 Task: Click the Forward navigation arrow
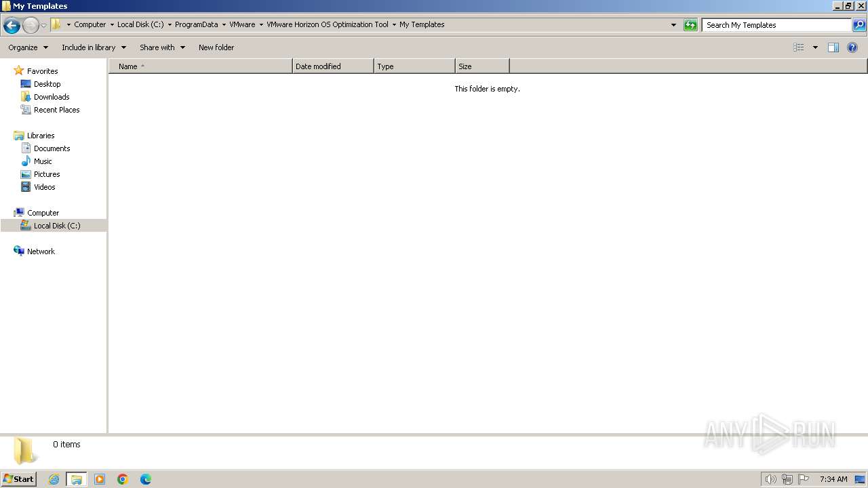click(31, 26)
